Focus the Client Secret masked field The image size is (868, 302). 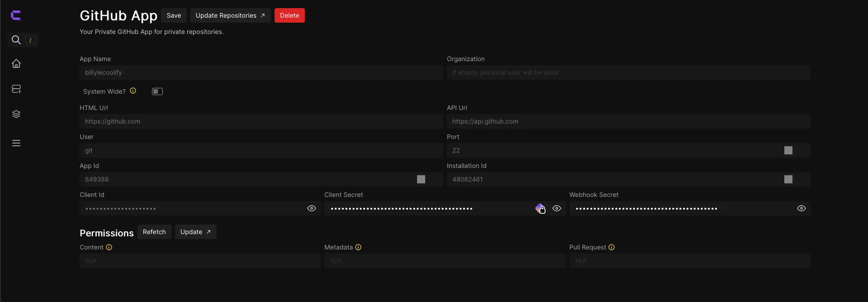tap(445, 208)
